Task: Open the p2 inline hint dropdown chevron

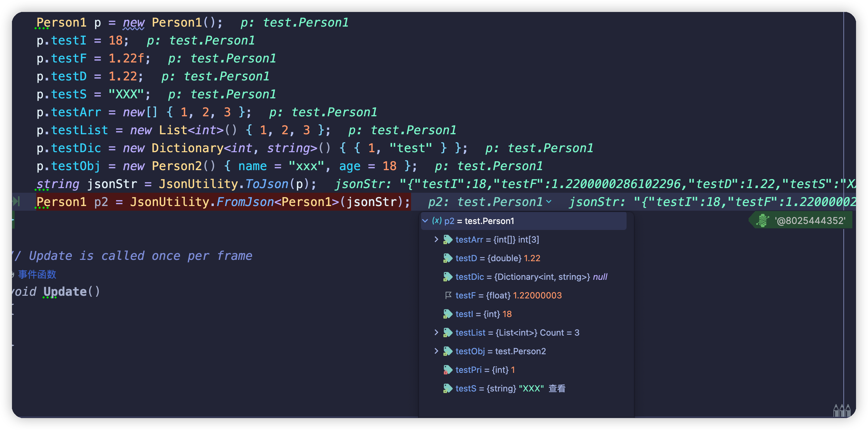Action: (548, 202)
